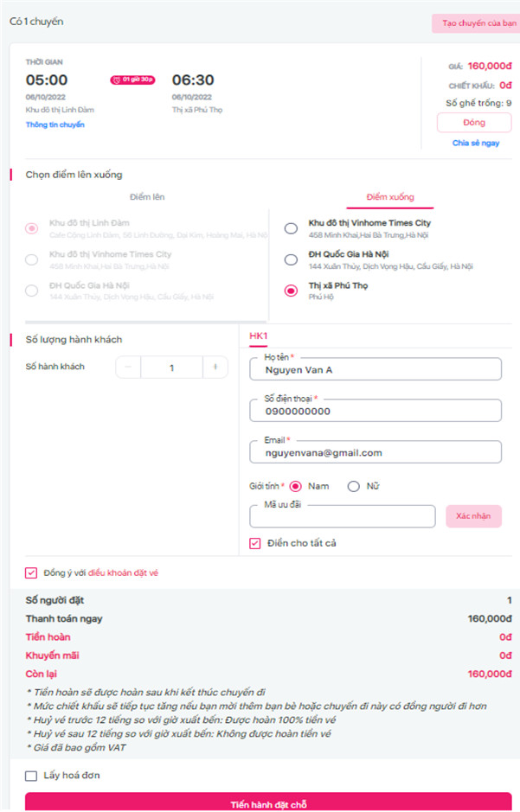
Task: Select ĐH Quốc Gia Hà Nội drop-off point
Action: (x=291, y=259)
